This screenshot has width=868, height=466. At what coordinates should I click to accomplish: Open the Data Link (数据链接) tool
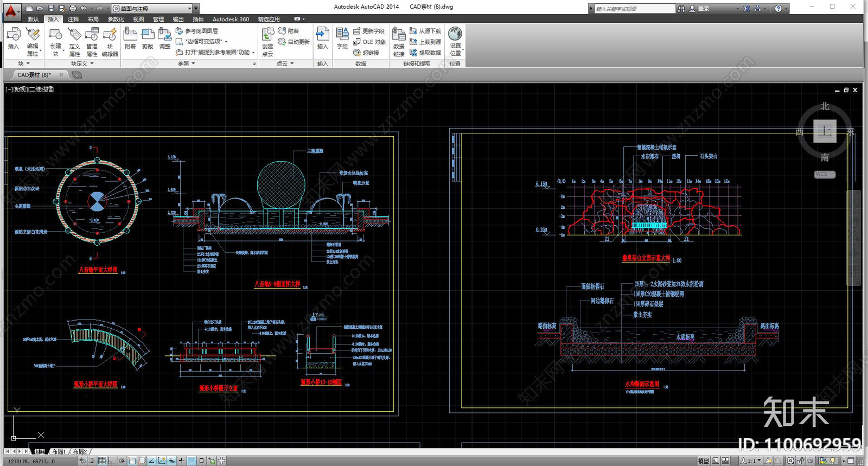coord(399,41)
